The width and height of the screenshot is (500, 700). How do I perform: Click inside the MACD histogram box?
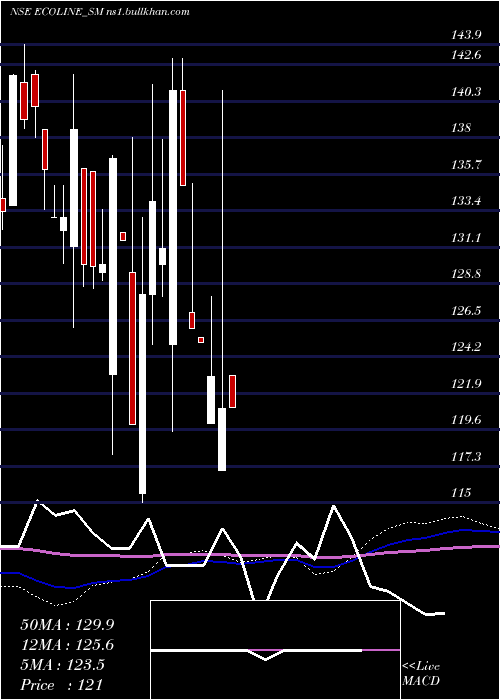[x=275, y=650]
